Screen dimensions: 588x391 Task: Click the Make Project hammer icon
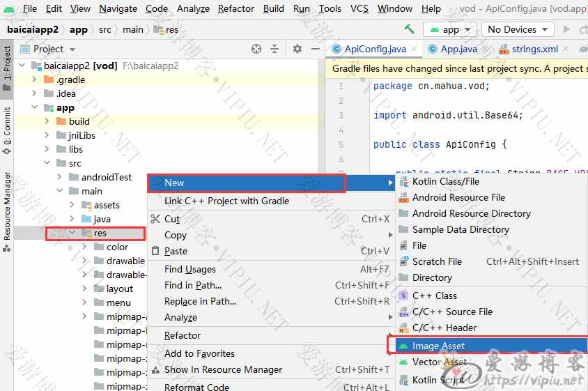(x=409, y=29)
